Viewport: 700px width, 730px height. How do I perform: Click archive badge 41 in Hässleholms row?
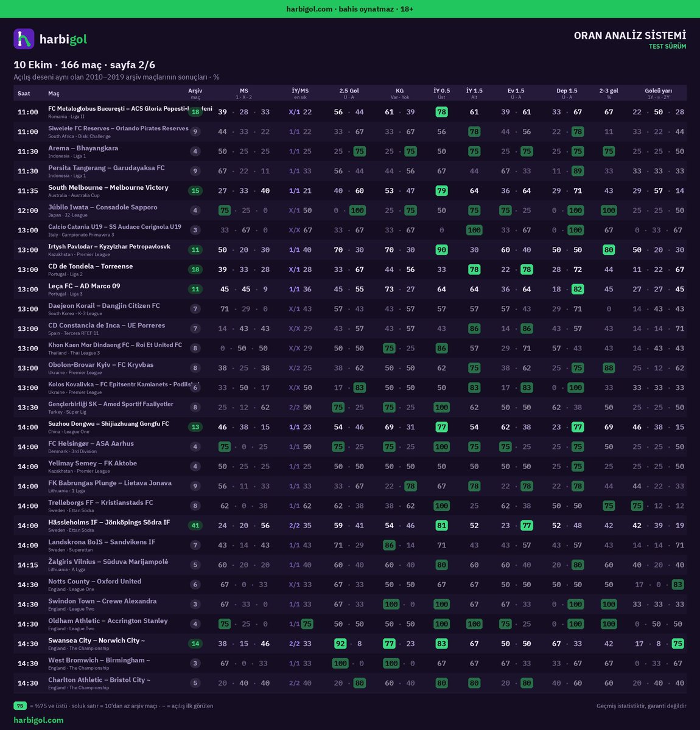click(195, 526)
